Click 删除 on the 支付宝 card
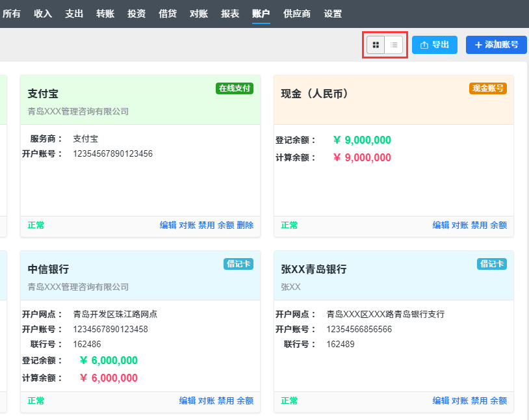529x420 pixels. (245, 226)
